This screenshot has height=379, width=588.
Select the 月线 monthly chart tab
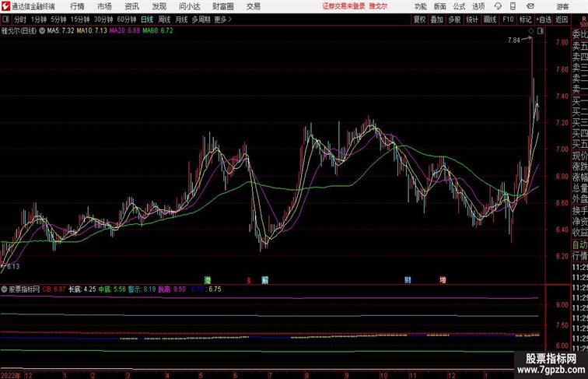click(181, 19)
